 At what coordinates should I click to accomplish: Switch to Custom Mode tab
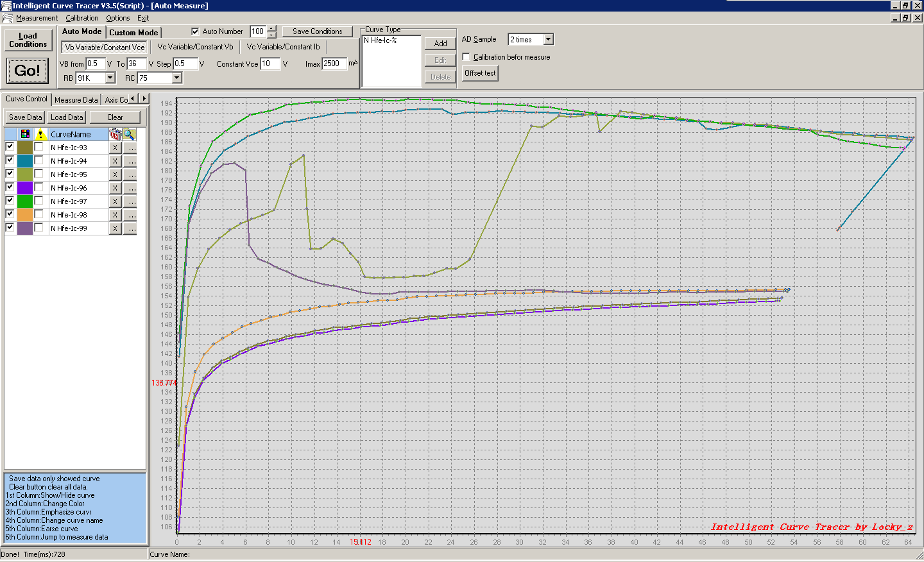(x=133, y=32)
